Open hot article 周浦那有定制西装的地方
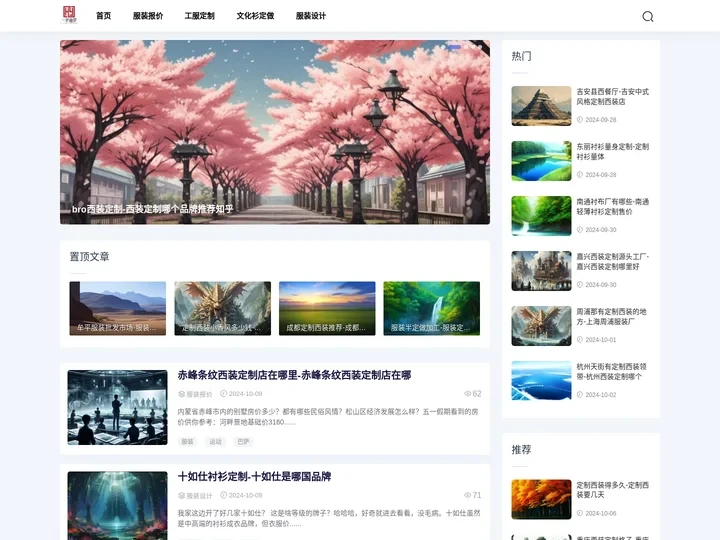Screen dimensions: 720x540 coord(612,316)
